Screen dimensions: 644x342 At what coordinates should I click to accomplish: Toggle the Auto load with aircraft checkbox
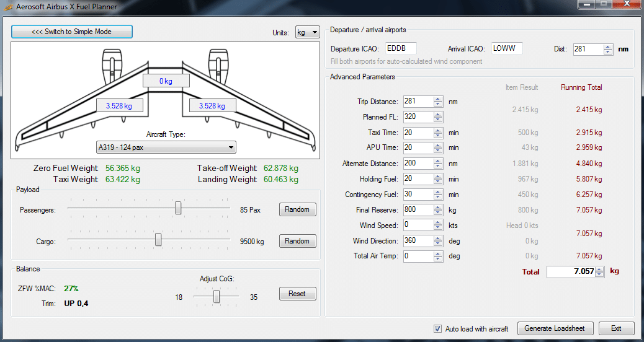point(438,328)
